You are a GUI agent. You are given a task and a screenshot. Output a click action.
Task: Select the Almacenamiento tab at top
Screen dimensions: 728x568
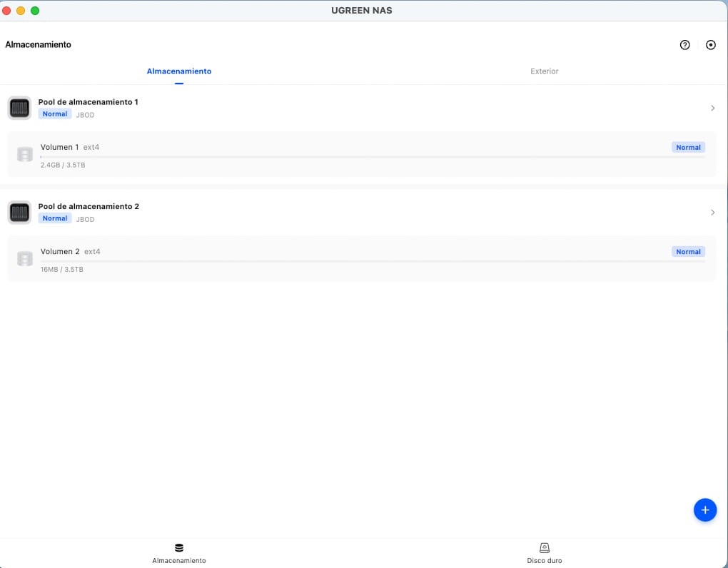coord(179,71)
